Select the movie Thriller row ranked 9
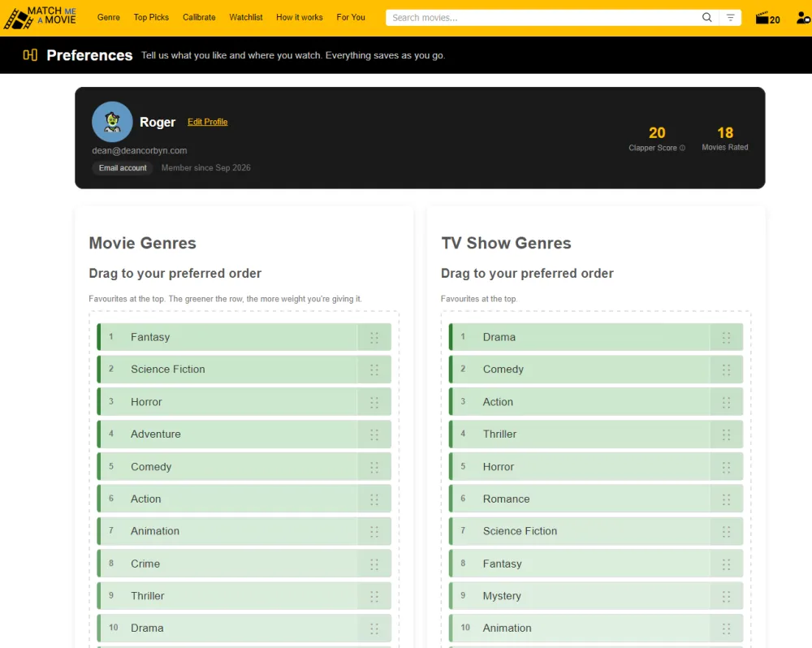Image resolution: width=812 pixels, height=648 pixels. tap(244, 596)
